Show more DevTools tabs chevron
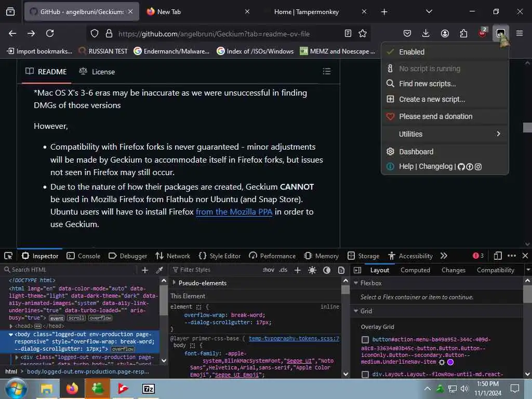The height and width of the screenshot is (399, 532). click(444, 256)
